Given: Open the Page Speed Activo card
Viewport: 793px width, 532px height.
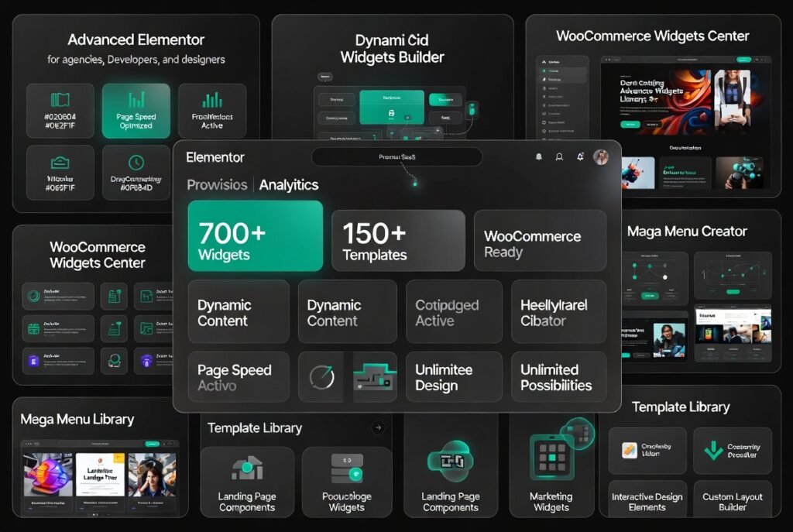Looking at the screenshot, I should tap(239, 377).
